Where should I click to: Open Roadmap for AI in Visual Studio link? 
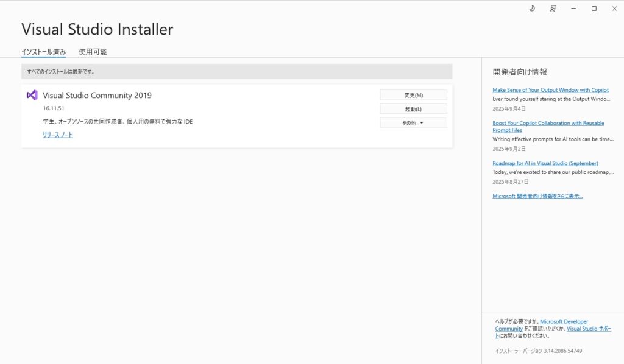tap(545, 163)
